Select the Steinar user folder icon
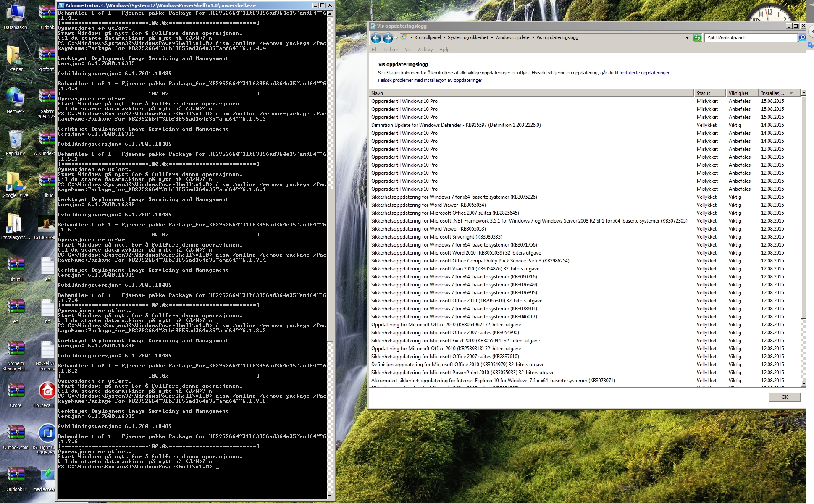 (16, 59)
